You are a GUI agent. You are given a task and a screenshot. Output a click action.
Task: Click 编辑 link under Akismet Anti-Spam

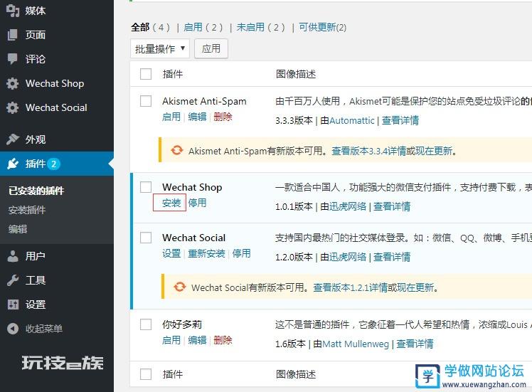click(x=197, y=117)
